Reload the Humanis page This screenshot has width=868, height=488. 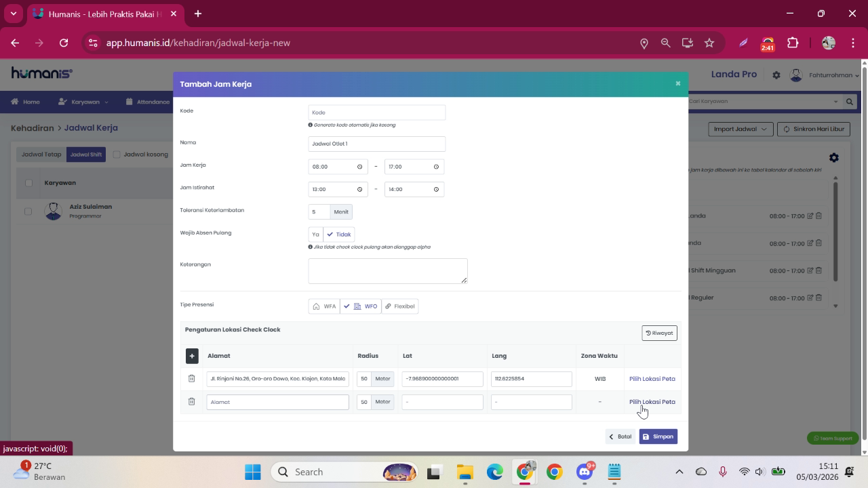(64, 43)
